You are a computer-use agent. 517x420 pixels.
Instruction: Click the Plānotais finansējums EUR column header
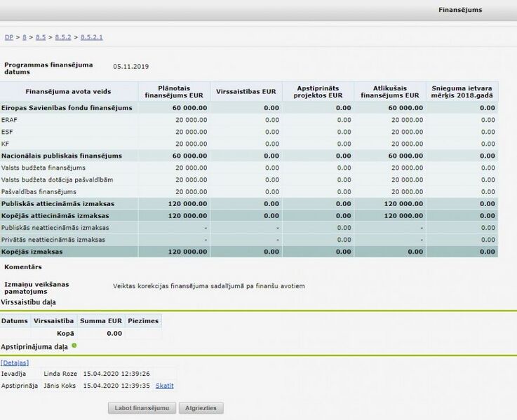point(174,92)
